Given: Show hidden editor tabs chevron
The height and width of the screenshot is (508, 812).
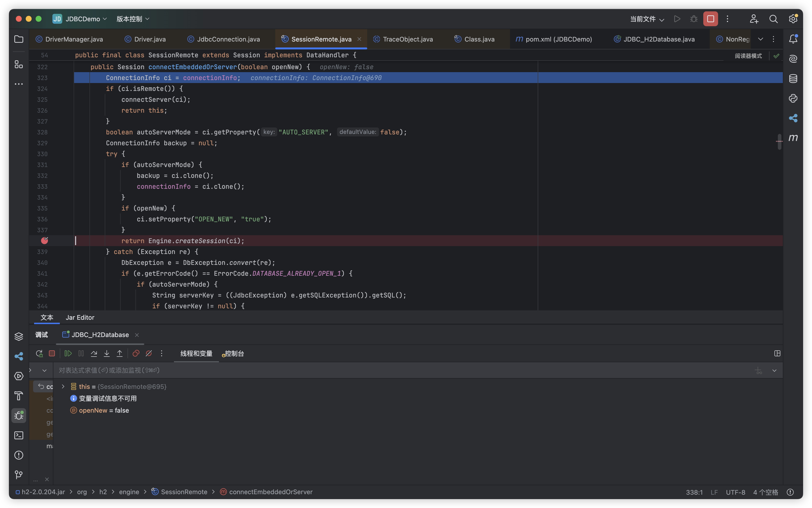Looking at the screenshot, I should [x=761, y=39].
